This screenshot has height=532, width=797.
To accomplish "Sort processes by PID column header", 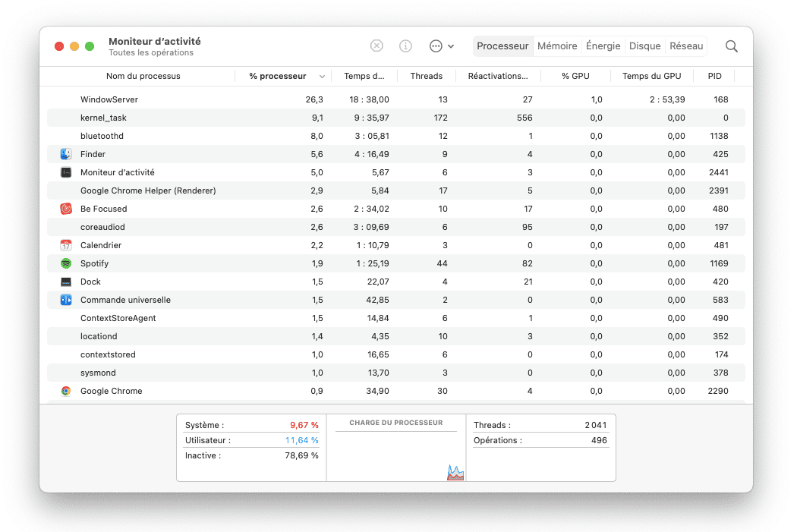I will (x=714, y=76).
